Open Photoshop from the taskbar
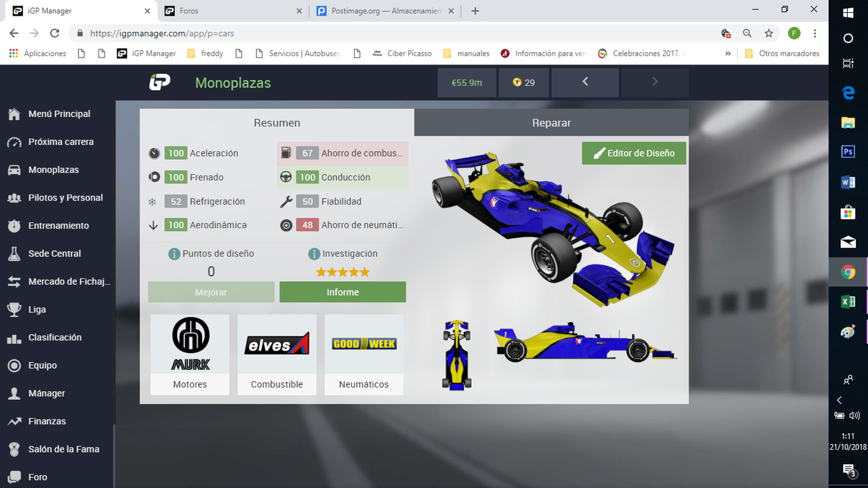Viewport: 868px width, 488px height. [x=848, y=152]
